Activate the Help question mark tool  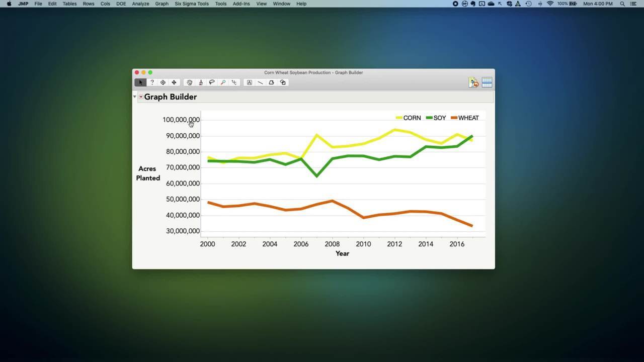(152, 82)
